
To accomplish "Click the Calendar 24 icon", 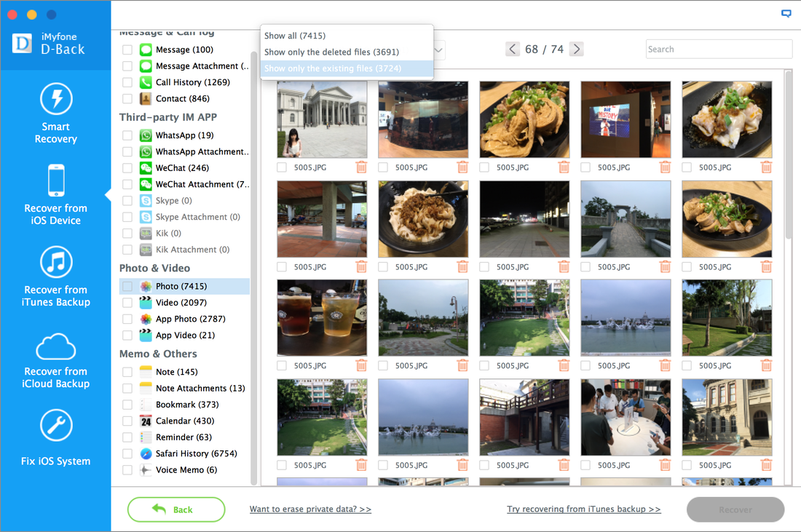I will [146, 421].
